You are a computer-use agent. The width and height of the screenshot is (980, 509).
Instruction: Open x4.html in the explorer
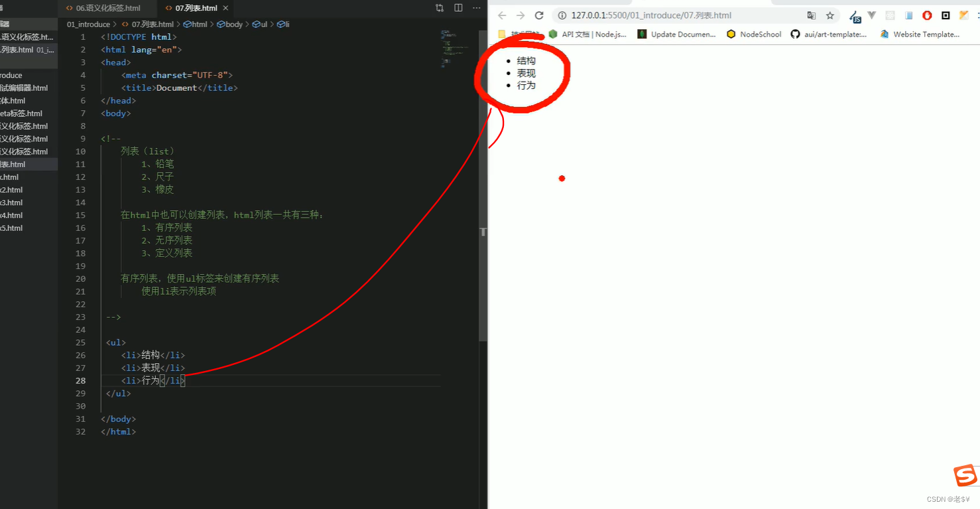[11, 215]
